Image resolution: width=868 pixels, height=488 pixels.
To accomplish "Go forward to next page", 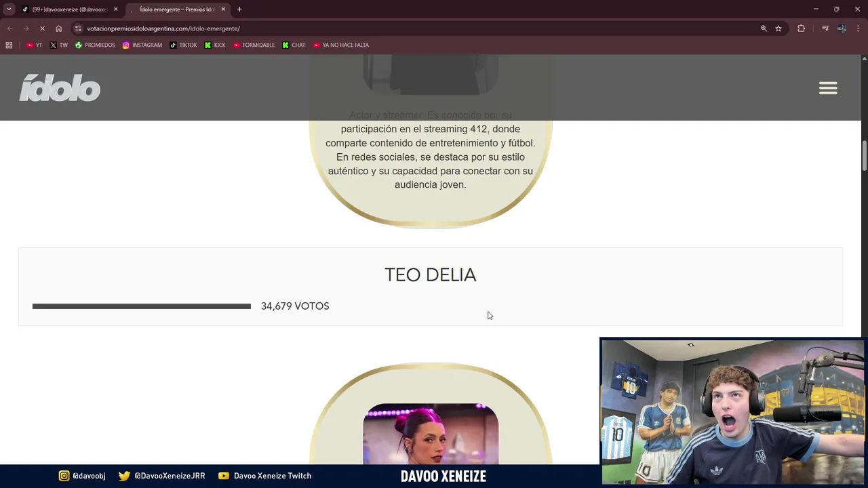I will [x=26, y=28].
